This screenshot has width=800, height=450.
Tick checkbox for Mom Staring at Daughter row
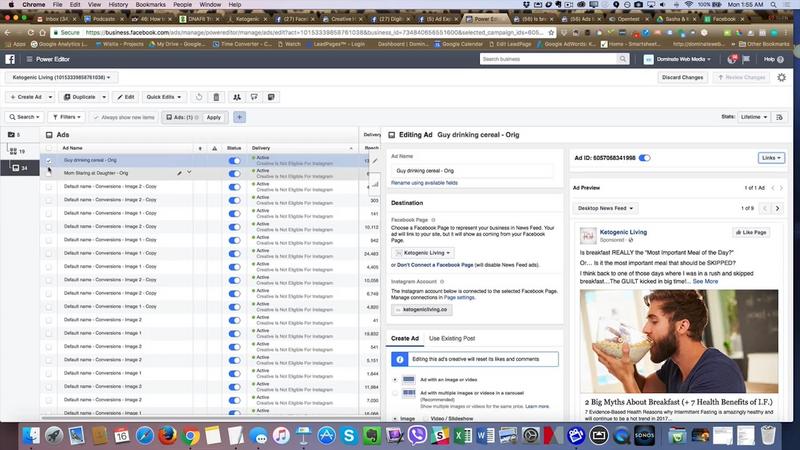pyautogui.click(x=49, y=173)
